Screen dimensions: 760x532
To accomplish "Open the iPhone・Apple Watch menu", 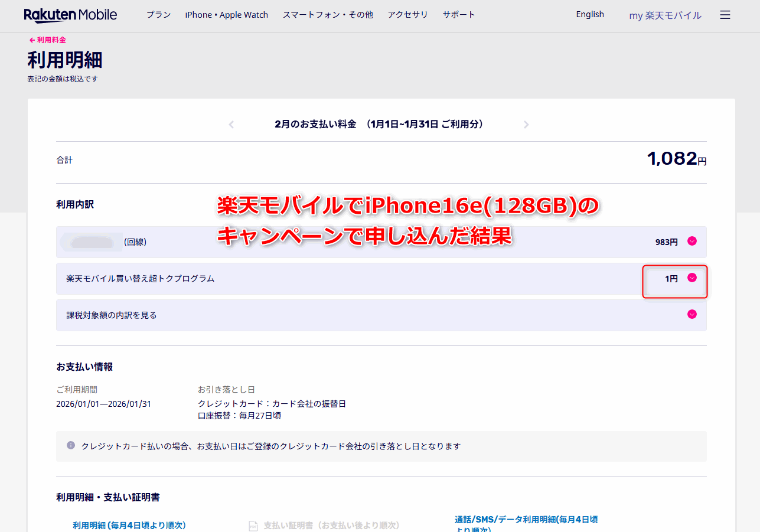I will 226,15.
